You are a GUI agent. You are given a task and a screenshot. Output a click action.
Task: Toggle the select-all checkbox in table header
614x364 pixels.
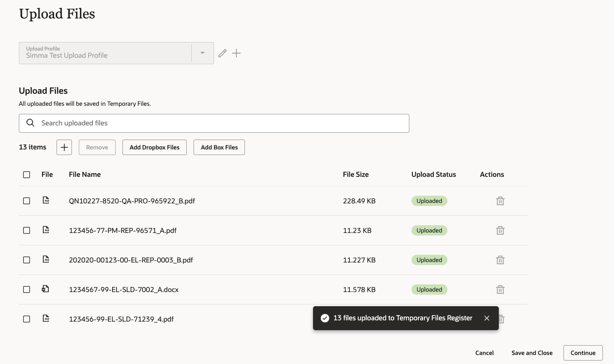pos(27,175)
